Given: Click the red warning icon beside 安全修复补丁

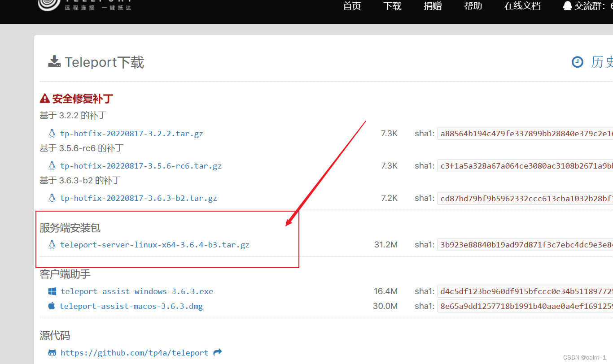Looking at the screenshot, I should coord(44,98).
